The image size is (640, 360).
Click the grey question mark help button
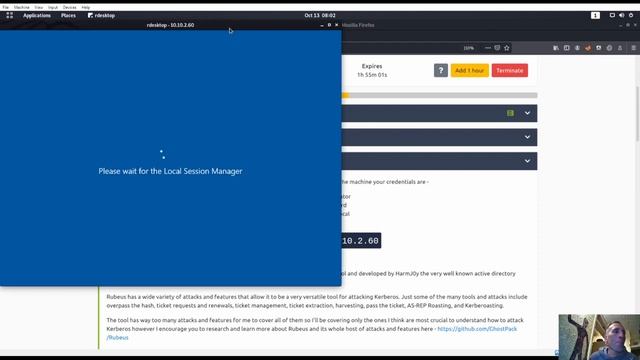coord(441,70)
